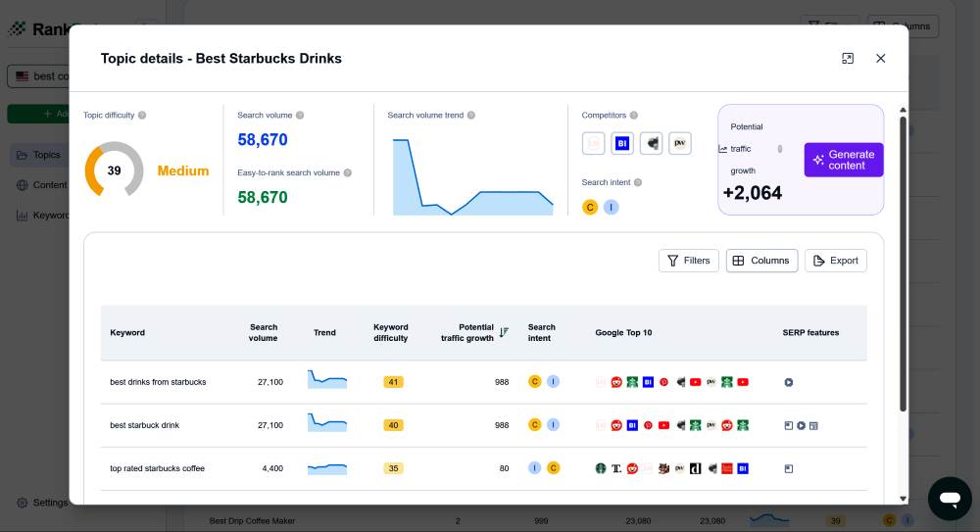The width and height of the screenshot is (980, 532).
Task: Close the Topic details dialog
Action: [x=880, y=59]
